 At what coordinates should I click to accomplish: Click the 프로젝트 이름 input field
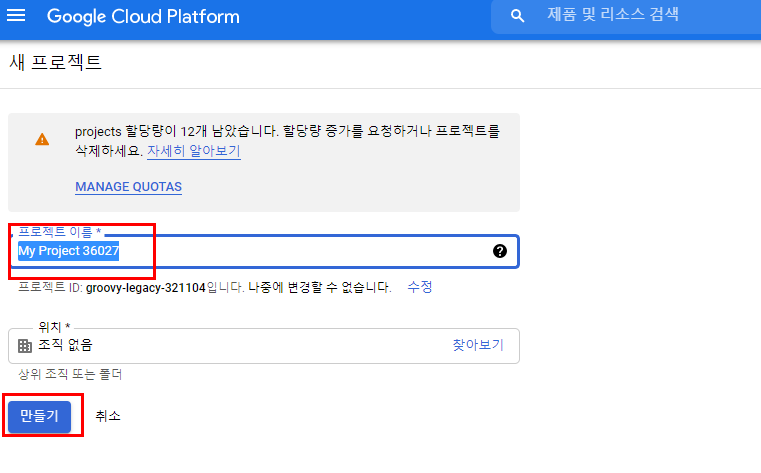click(264, 251)
